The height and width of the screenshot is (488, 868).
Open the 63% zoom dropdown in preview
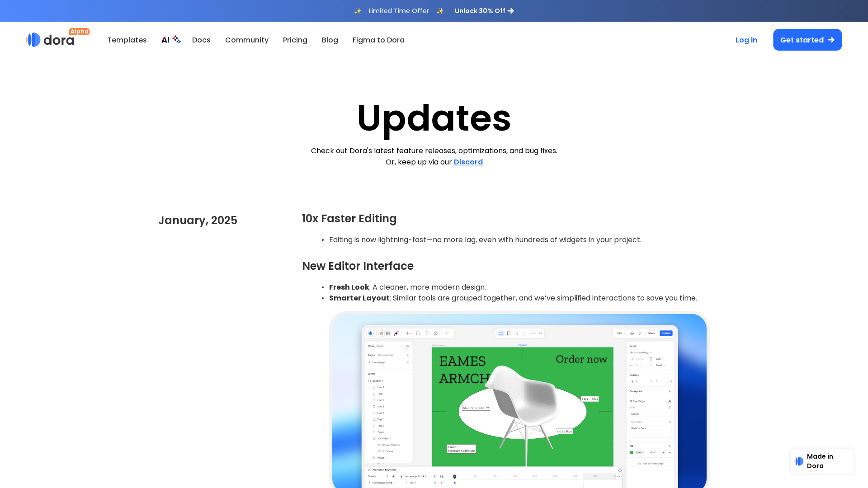tap(621, 333)
